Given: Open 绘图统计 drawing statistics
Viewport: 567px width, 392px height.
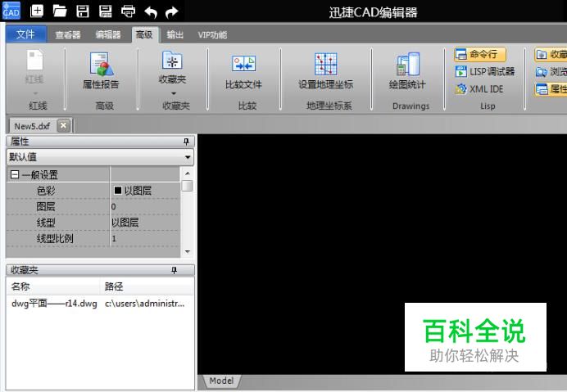Looking at the screenshot, I should coord(407,71).
